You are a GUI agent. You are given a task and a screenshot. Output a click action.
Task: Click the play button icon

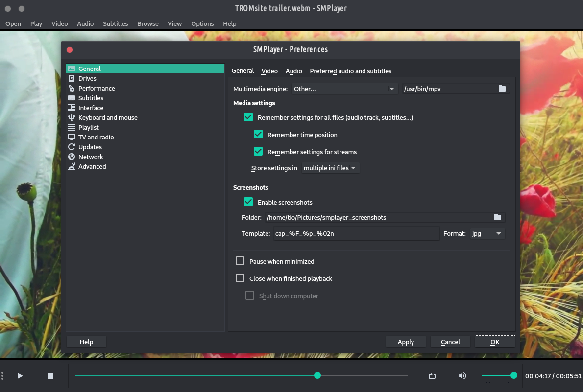(20, 376)
